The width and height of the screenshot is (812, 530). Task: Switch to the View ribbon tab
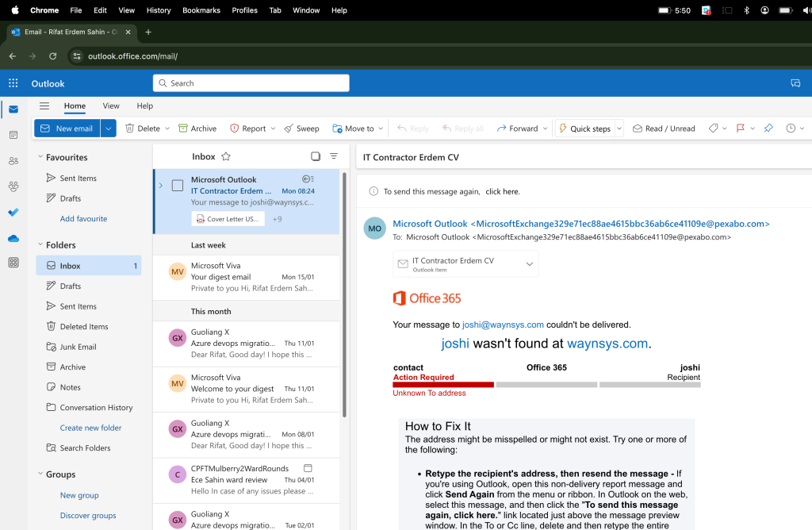pyautogui.click(x=111, y=106)
